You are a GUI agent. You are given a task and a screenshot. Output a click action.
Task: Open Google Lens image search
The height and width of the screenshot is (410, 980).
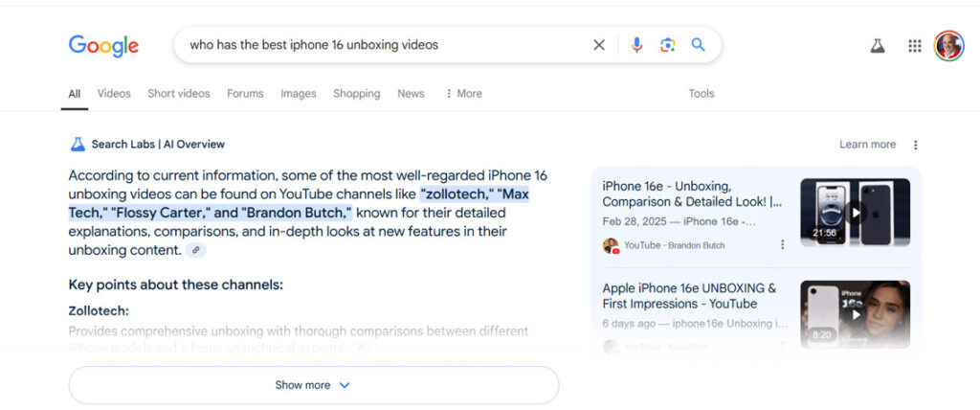(668, 45)
